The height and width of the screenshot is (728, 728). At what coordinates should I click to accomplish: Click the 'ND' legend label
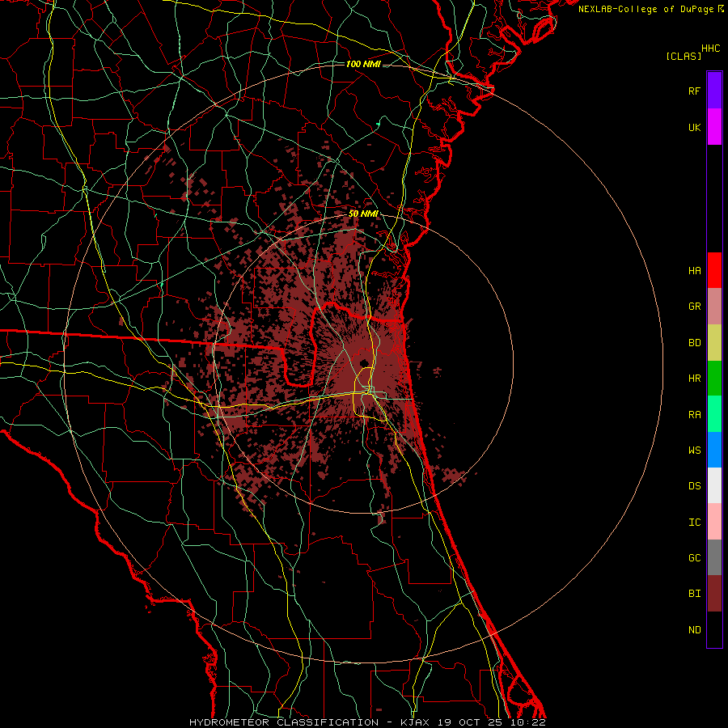click(694, 630)
